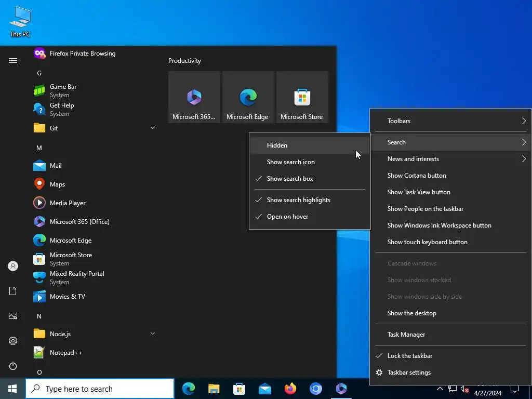This screenshot has height=399, width=532.
Task: Open Mail icon on the taskbar
Action: click(264, 389)
